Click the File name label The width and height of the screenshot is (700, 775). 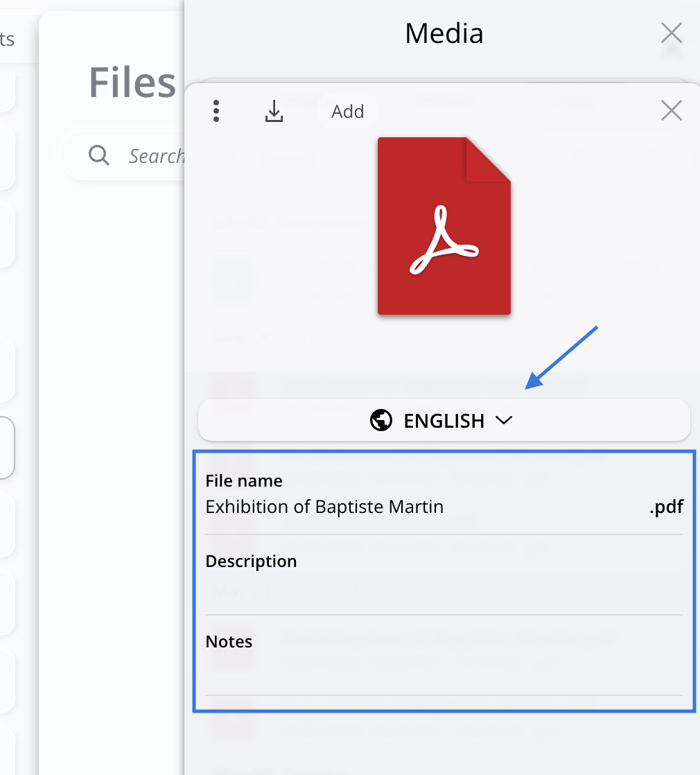244,480
